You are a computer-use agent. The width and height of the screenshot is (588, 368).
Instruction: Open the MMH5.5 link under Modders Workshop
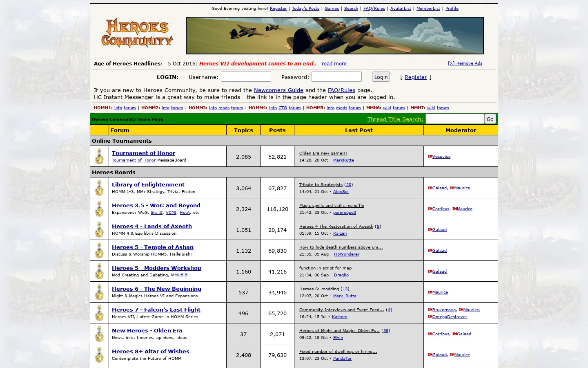pyautogui.click(x=179, y=275)
